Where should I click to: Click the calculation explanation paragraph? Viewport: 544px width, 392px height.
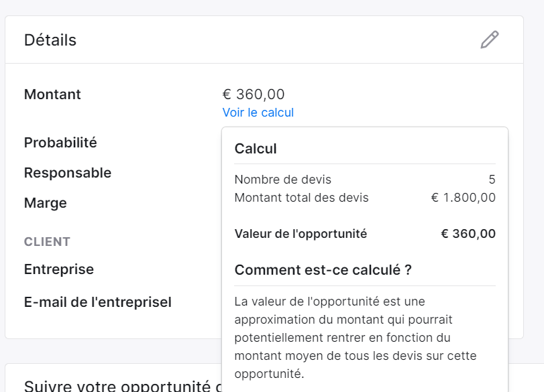[x=356, y=338]
